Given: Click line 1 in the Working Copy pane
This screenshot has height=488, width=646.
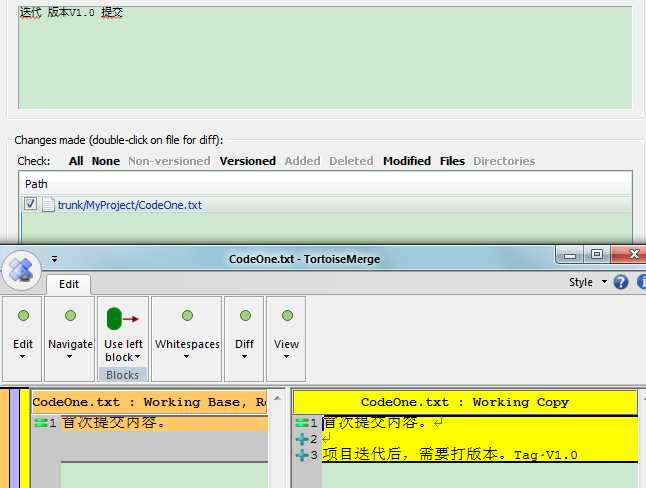Looking at the screenshot, I should 479,423.
